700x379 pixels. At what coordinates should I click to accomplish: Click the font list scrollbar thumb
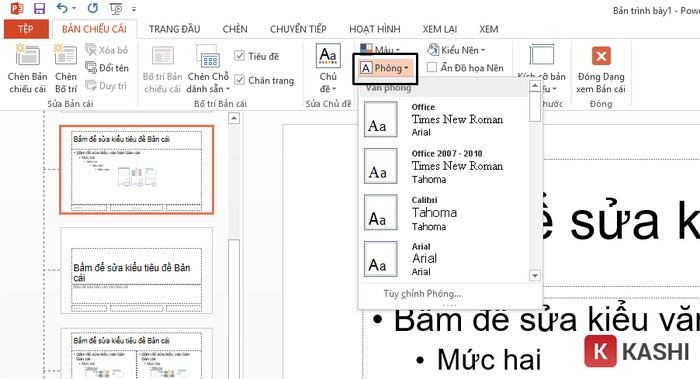click(535, 107)
